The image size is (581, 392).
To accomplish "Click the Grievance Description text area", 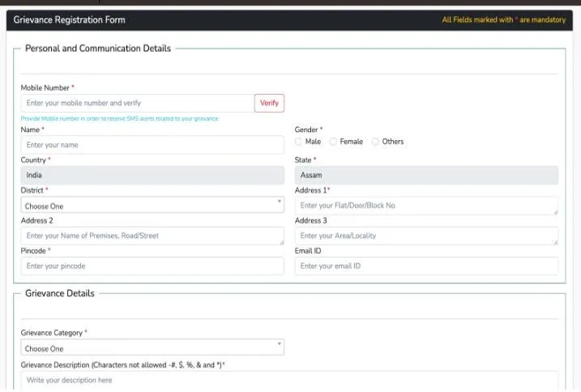I will tap(288, 381).
